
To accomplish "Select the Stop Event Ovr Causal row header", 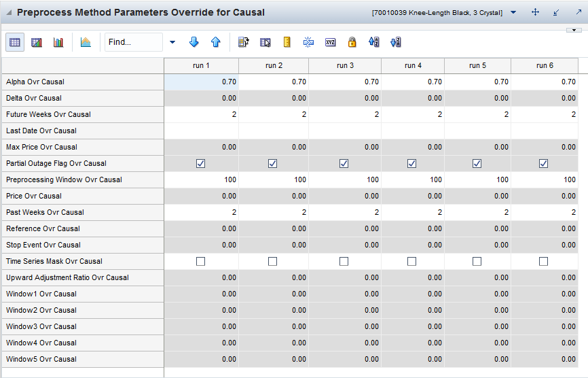I will coord(83,245).
